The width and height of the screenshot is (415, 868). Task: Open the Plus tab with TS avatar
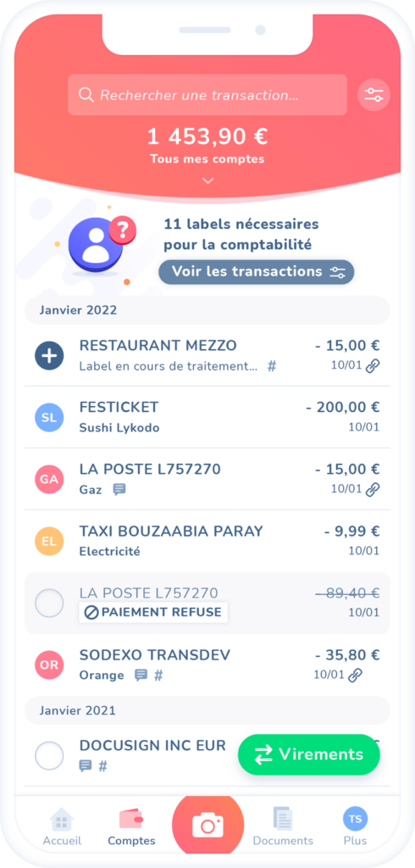355,826
